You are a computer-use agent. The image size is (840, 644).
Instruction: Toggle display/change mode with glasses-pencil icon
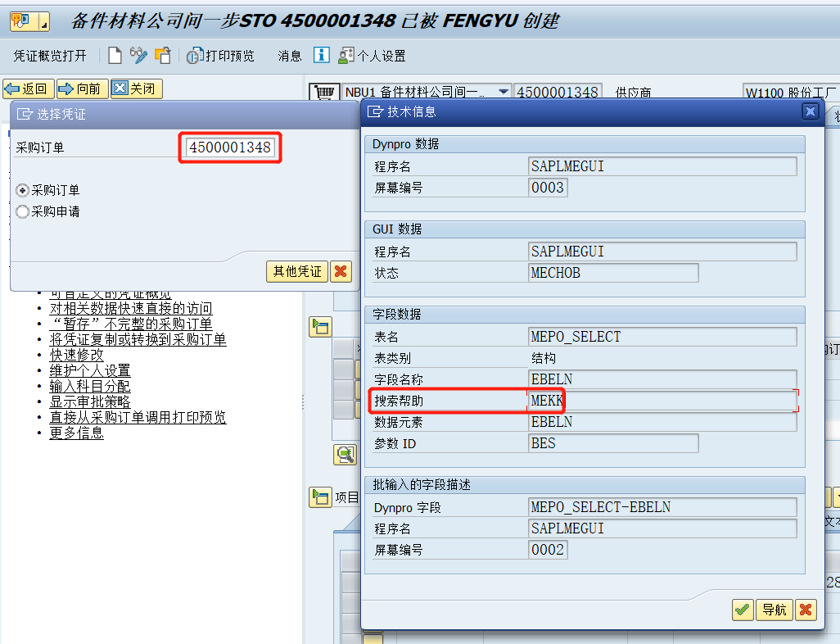(139, 56)
